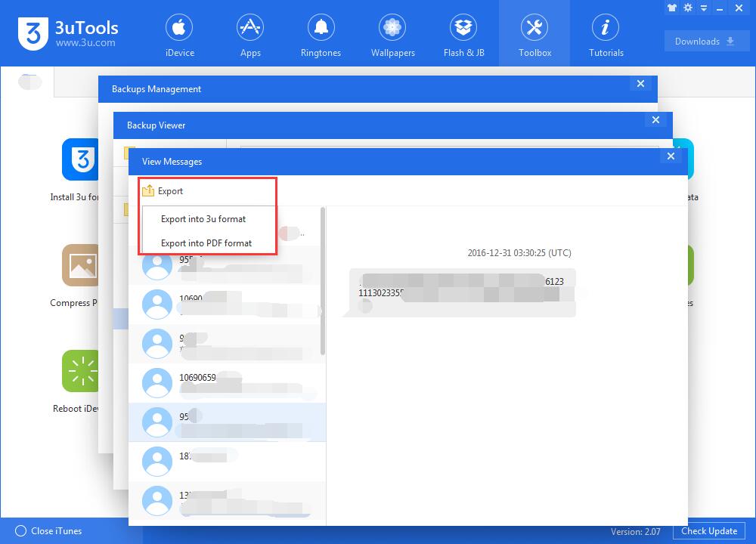The image size is (756, 544).
Task: Click the Export folder icon
Action: (148, 190)
